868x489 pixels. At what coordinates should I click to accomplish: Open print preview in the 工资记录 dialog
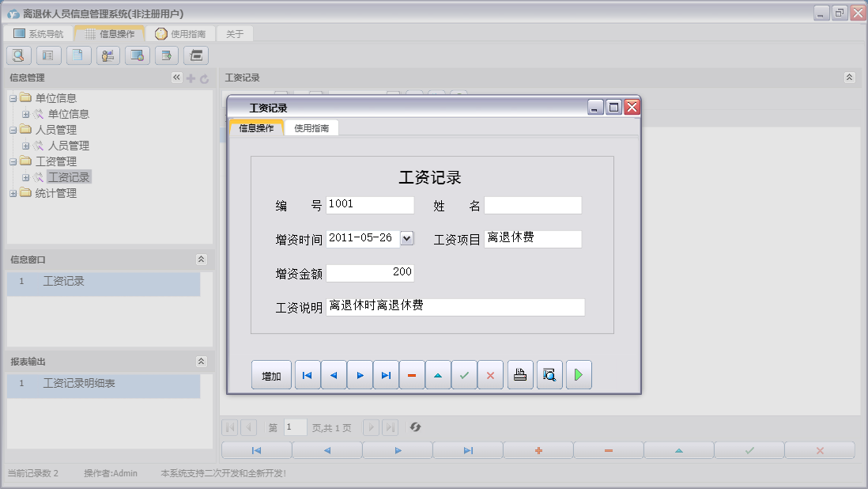pos(549,376)
